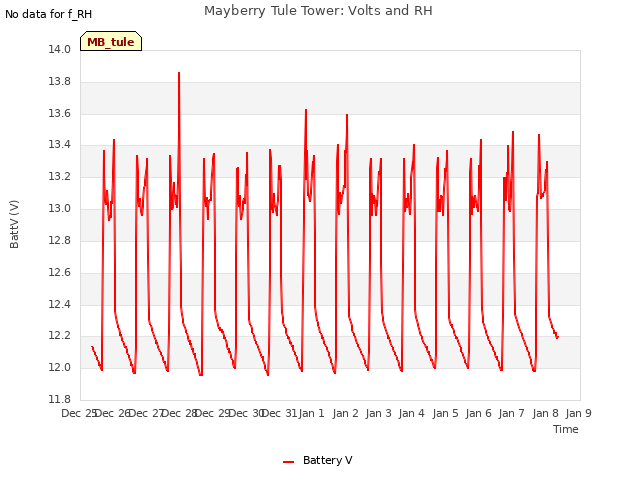This screenshot has width=640, height=480.
Task: Click the Jan 3 x-axis label
Action: (x=378, y=413)
